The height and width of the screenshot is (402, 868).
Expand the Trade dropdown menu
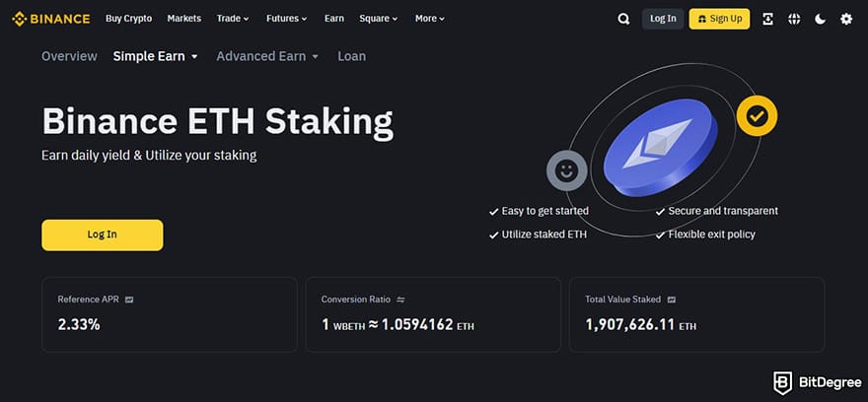[233, 19]
